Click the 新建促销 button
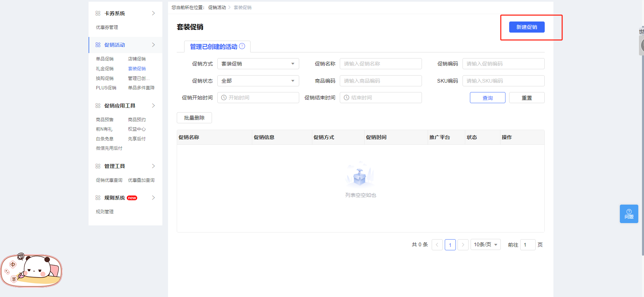This screenshot has width=644, height=297. point(527,27)
